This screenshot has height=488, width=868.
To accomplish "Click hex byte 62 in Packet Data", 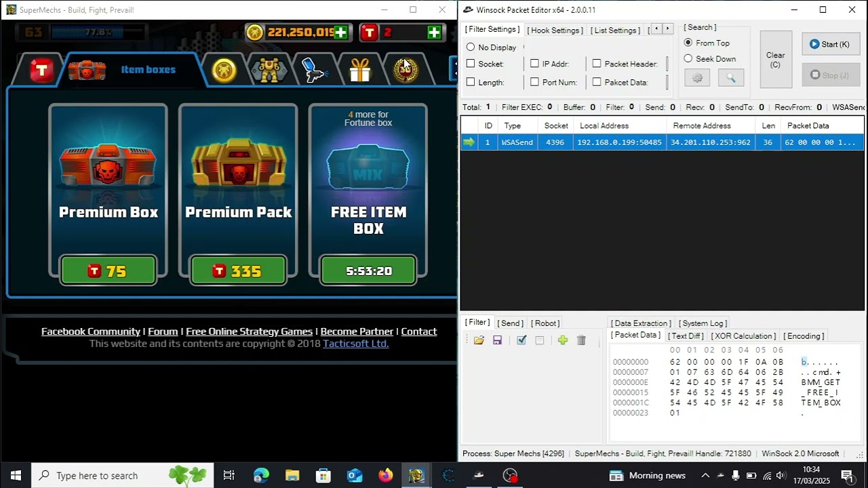I will click(x=675, y=362).
